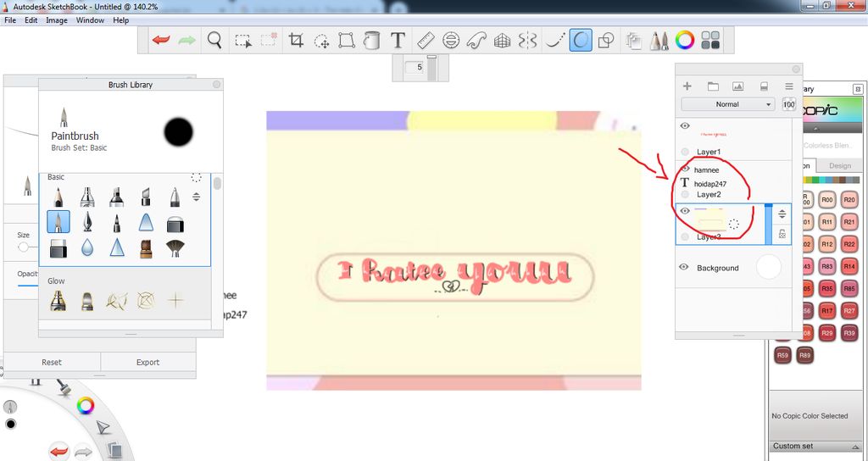Click the radio circle beside Layer1

(x=685, y=152)
